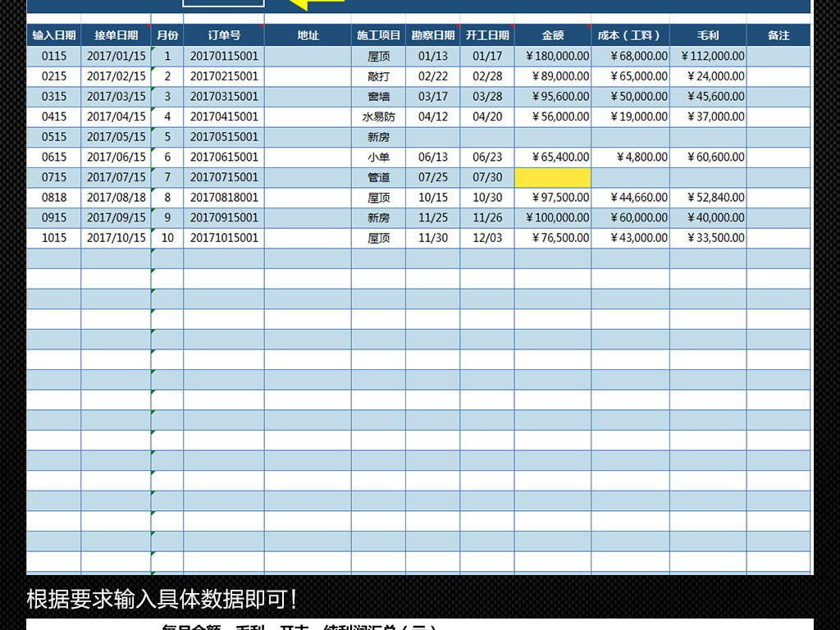This screenshot has width=840, height=630.
Task: Click the date cell 2017/06/15
Action: pos(116,157)
